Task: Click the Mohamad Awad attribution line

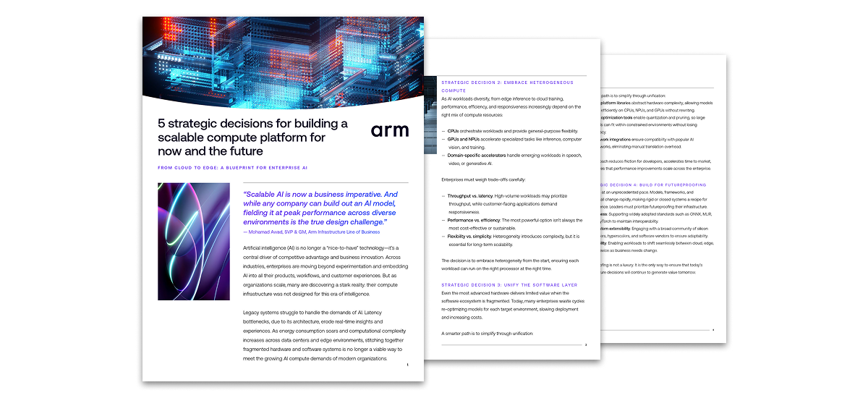Action: [312, 232]
